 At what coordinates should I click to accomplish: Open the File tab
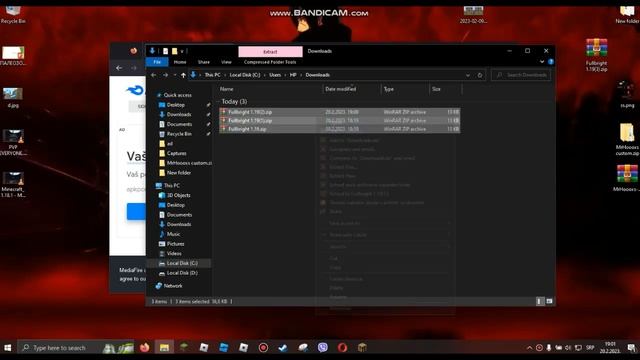pyautogui.click(x=157, y=62)
